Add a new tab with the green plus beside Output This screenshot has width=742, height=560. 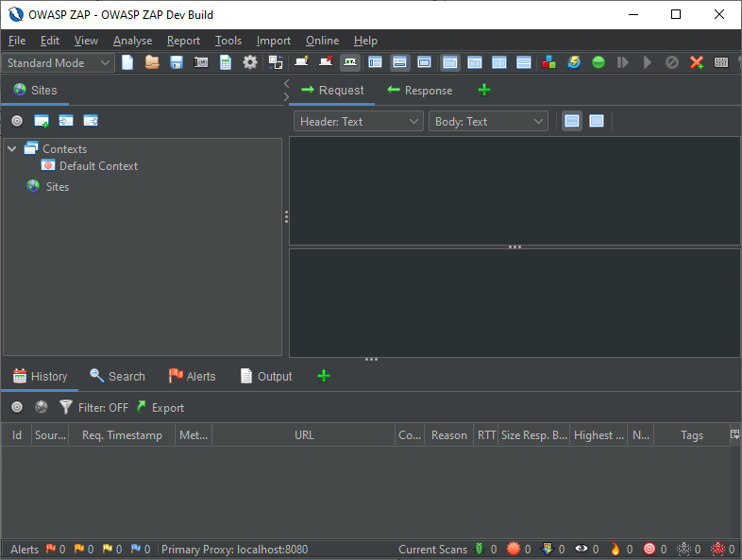click(324, 376)
